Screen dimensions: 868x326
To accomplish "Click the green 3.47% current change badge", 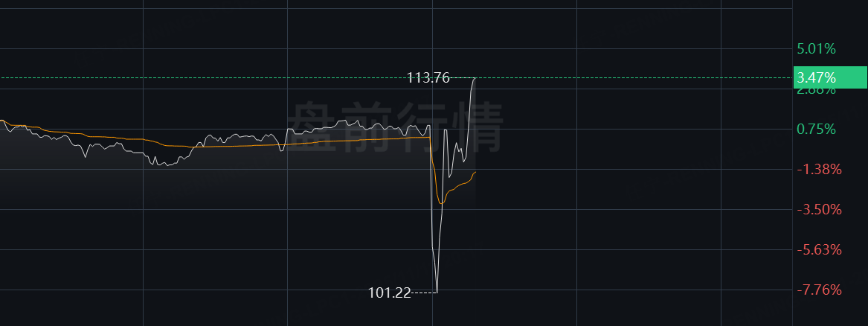I will pyautogui.click(x=830, y=77).
